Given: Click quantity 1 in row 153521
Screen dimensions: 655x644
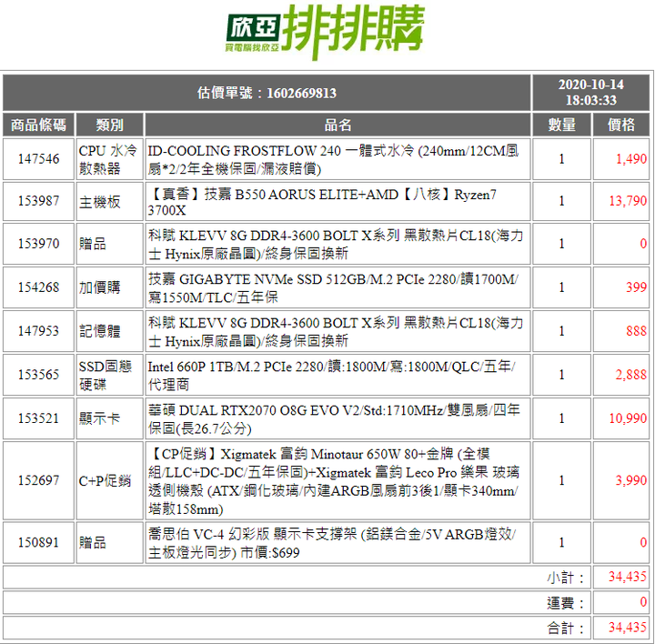Looking at the screenshot, I should click(x=562, y=418).
